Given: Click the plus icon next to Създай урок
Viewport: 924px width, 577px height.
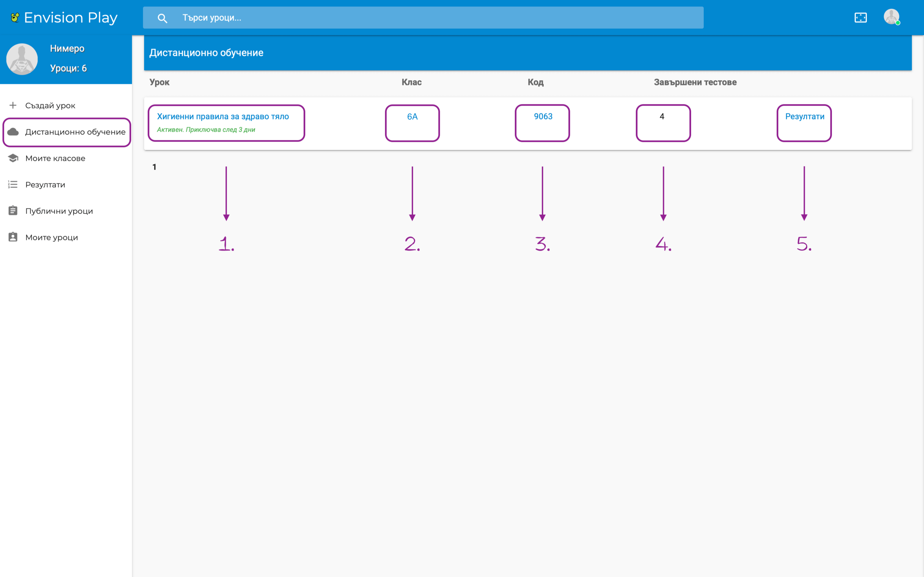Looking at the screenshot, I should click(x=13, y=105).
